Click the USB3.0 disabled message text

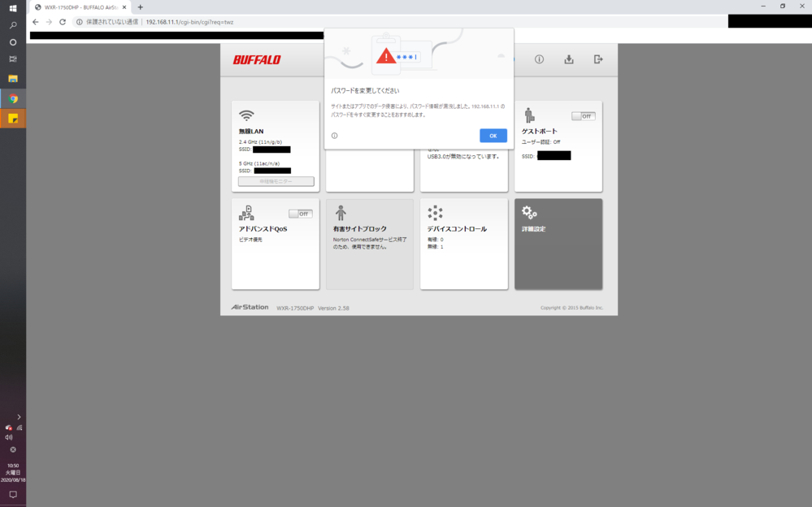(463, 156)
